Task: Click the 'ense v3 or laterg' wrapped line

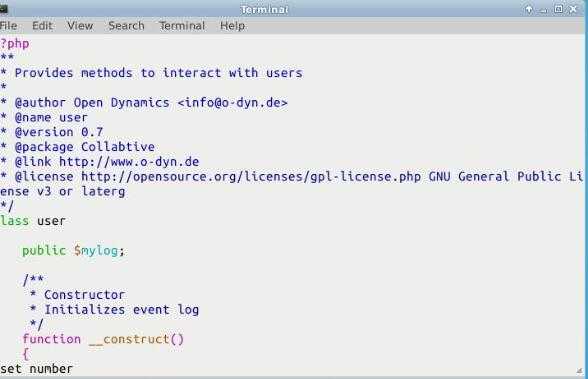Action: pyautogui.click(x=63, y=192)
